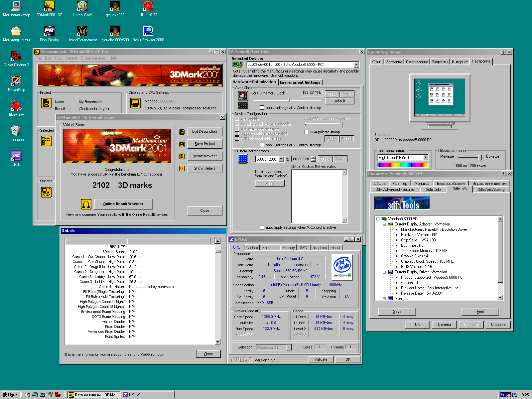Viewport: 532px width, 399px height.
Task: Click magnifier icon beside Show Details
Action: tap(182, 169)
